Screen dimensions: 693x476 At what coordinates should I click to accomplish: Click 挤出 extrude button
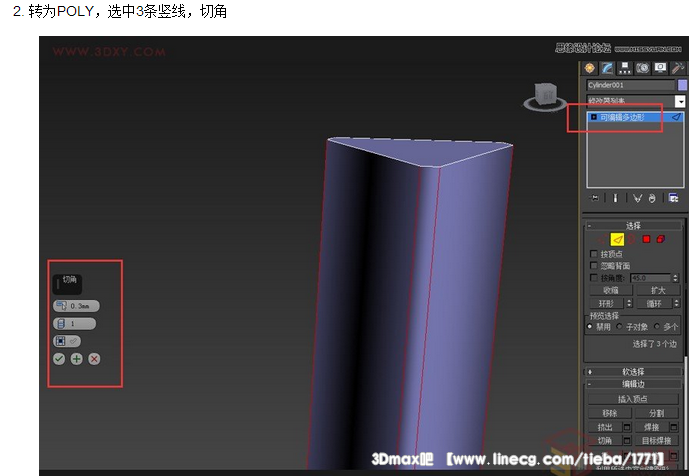click(605, 427)
